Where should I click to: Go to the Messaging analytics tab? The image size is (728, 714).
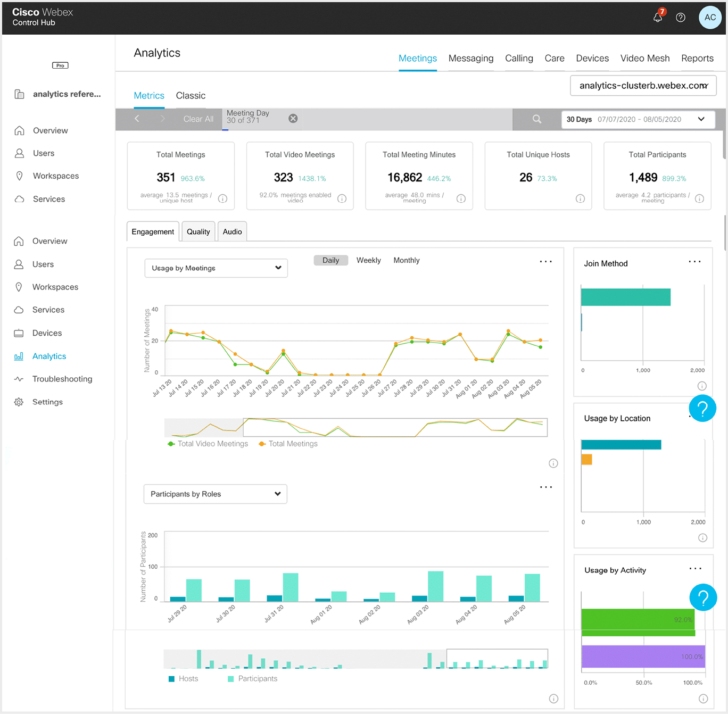(x=470, y=58)
